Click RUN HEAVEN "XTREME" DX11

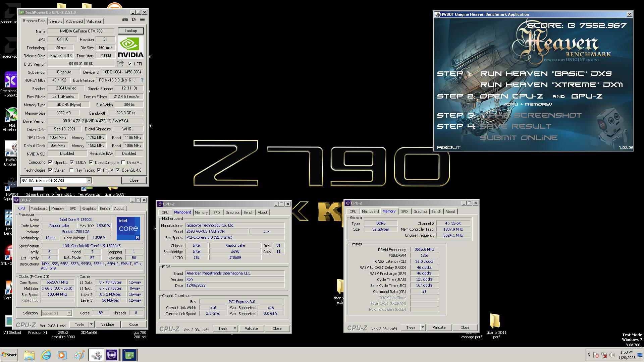(551, 85)
